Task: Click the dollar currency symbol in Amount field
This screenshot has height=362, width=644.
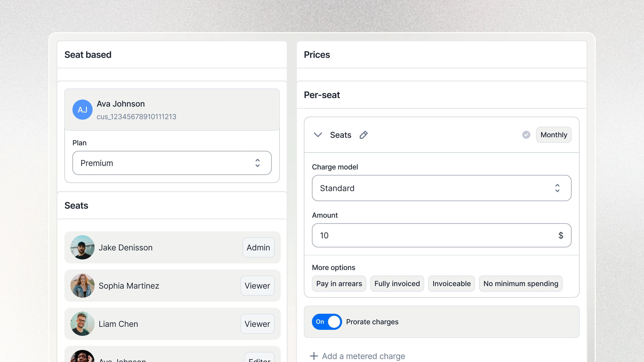Action: pyautogui.click(x=561, y=235)
